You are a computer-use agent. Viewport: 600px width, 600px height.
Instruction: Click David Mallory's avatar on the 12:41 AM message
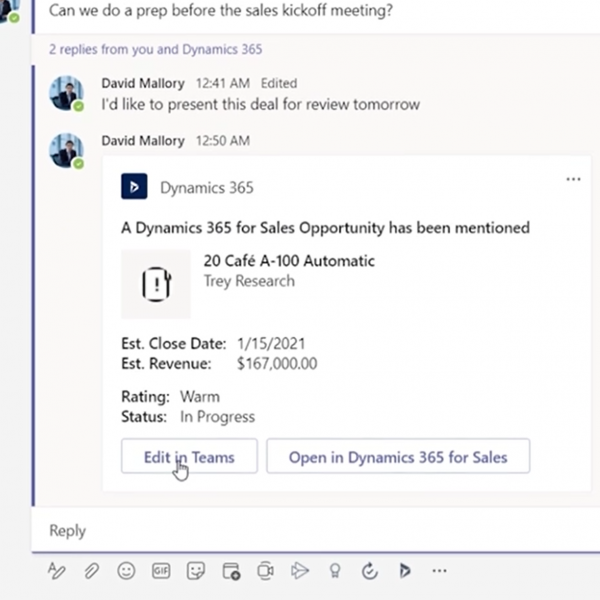coord(67,93)
